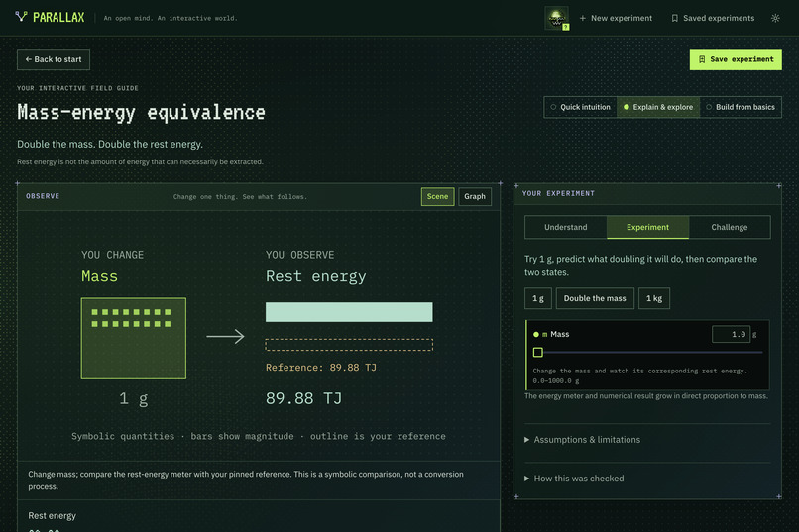799x532 pixels.
Task: Click the 'Reference: 89.88 TJ' label
Action: coord(321,368)
